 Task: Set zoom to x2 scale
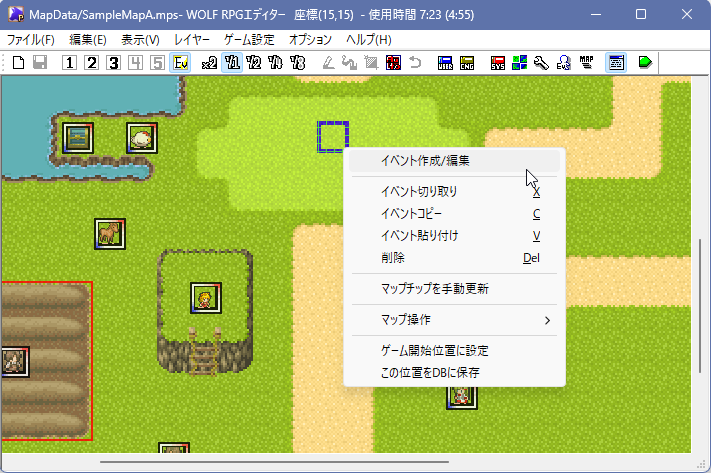[209, 63]
